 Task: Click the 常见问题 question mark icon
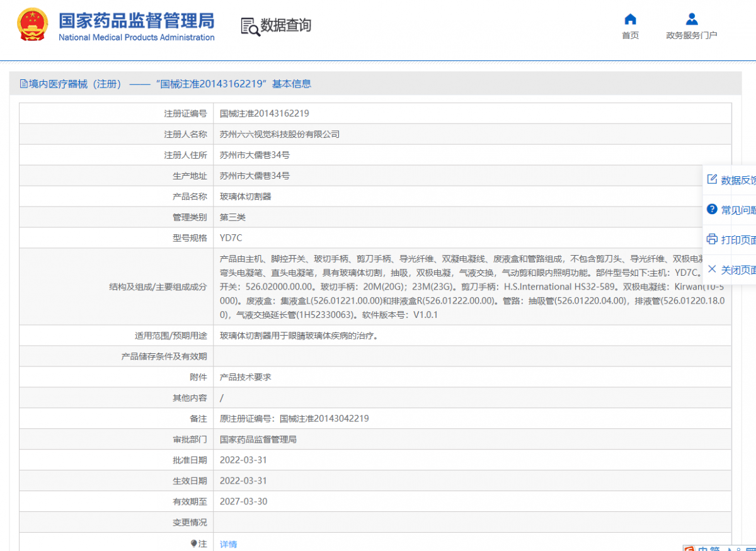(x=712, y=209)
